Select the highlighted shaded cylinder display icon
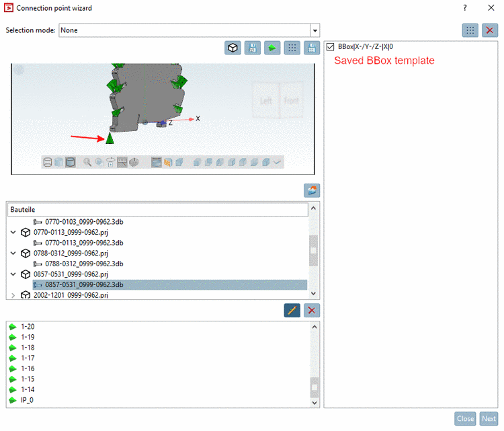504x431 pixels. tap(71, 162)
